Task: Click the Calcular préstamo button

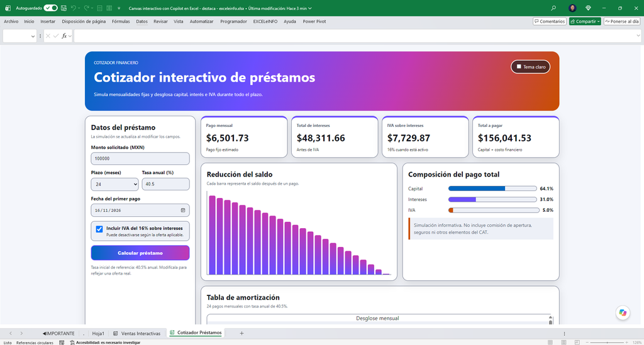Action: click(140, 253)
